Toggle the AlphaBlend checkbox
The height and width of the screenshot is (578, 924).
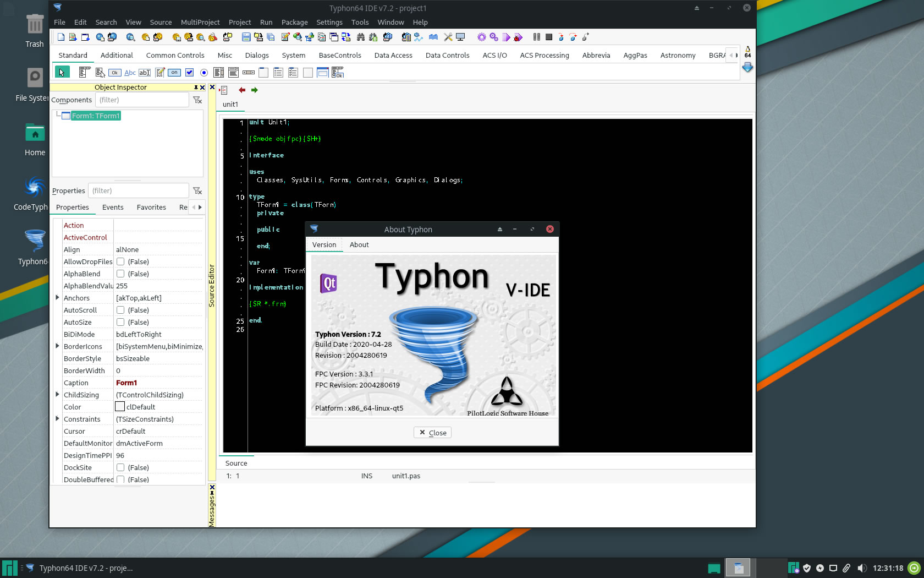(120, 274)
